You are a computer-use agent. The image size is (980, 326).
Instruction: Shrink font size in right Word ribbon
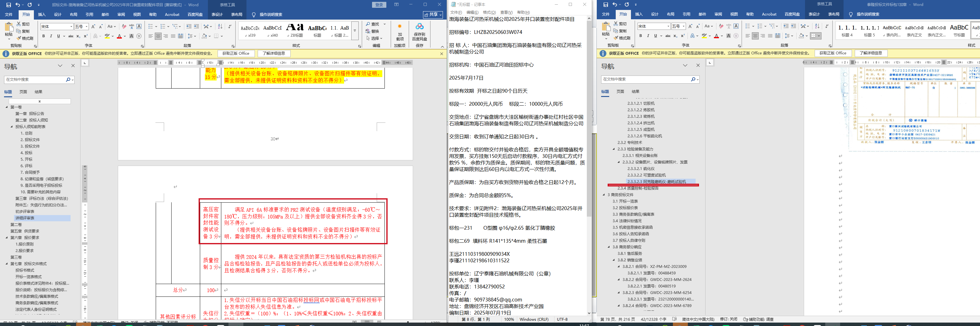click(x=698, y=26)
